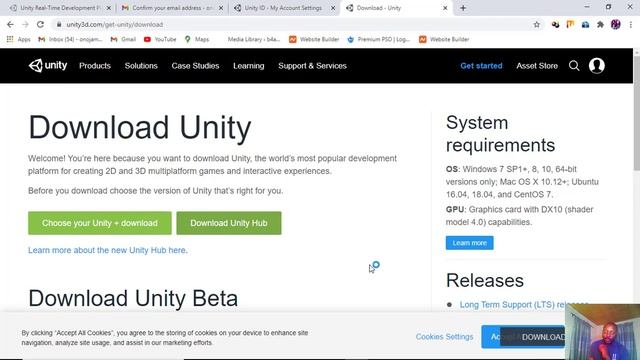Open Long Term Support (LTS) releases link

click(x=524, y=304)
